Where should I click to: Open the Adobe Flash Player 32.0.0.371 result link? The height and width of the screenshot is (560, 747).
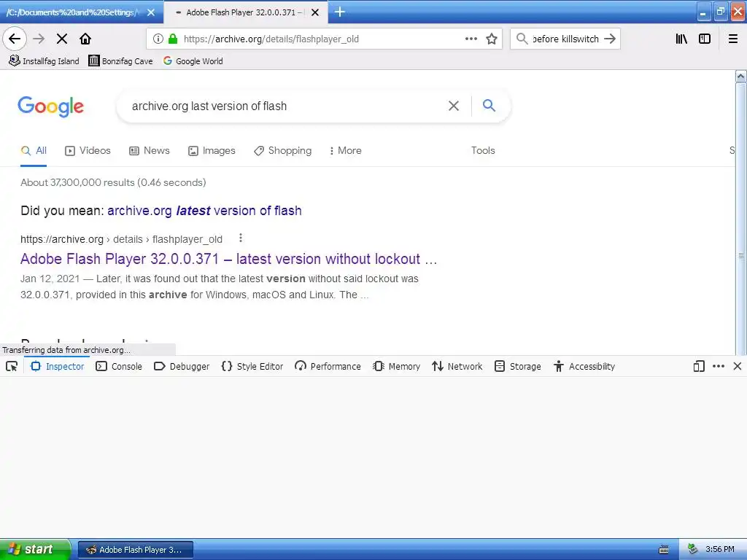click(228, 259)
